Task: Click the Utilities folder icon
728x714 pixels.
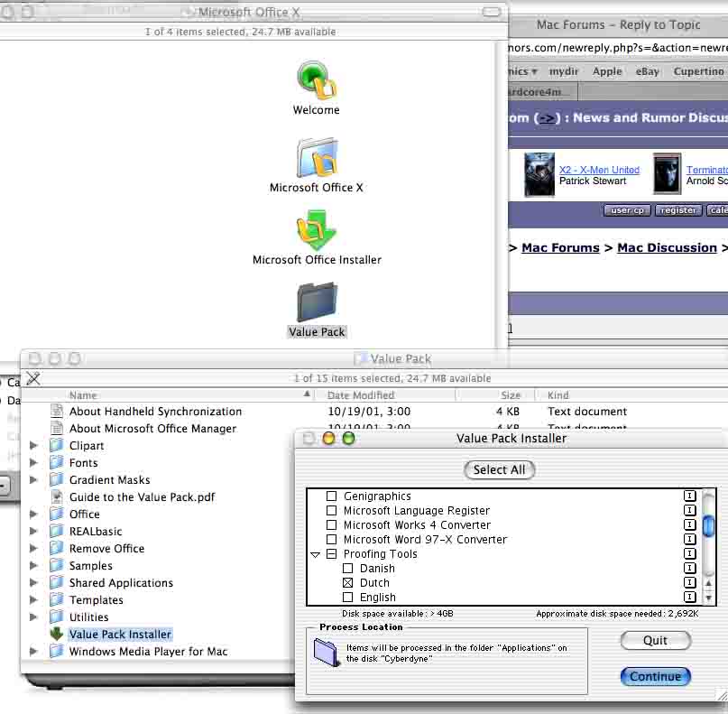Action: (x=57, y=617)
